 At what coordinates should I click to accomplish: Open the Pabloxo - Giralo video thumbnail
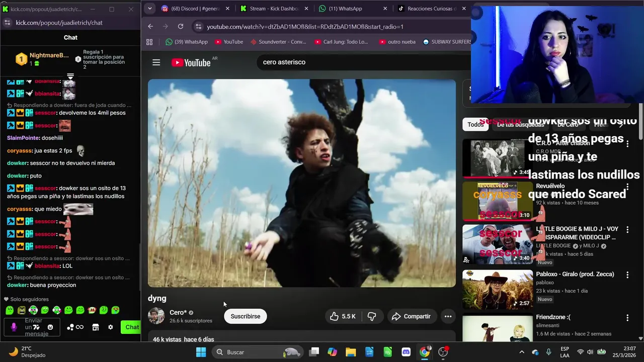pos(497,290)
